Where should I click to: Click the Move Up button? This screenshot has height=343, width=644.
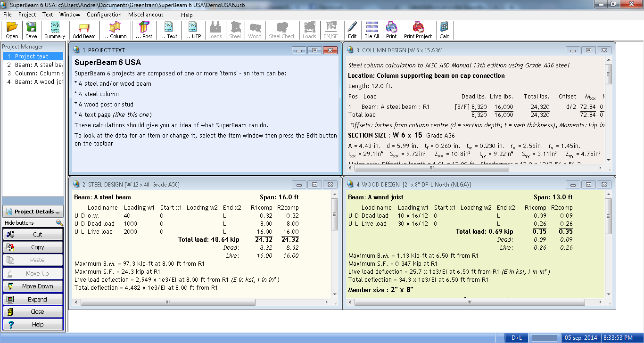point(33,273)
